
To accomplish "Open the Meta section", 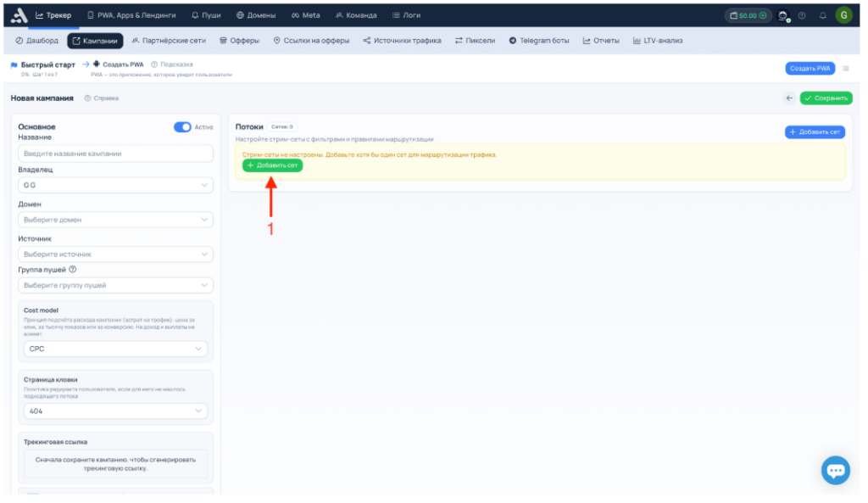I will tap(305, 15).
